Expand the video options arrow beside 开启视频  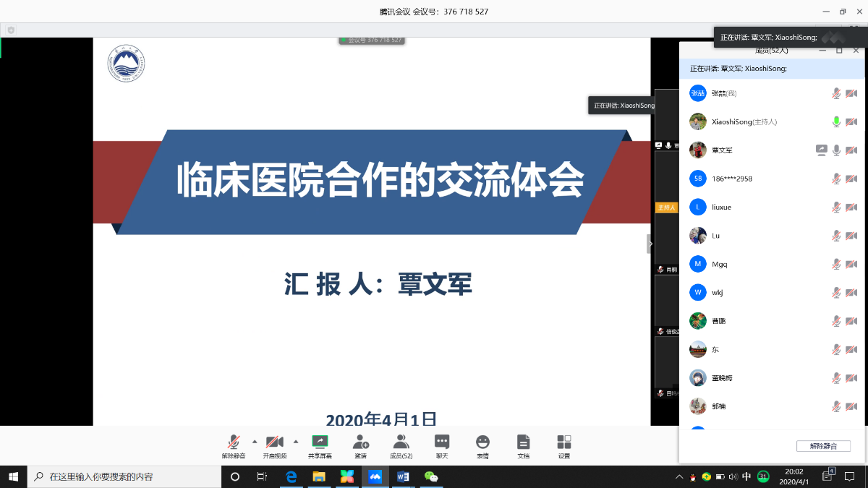[296, 441]
